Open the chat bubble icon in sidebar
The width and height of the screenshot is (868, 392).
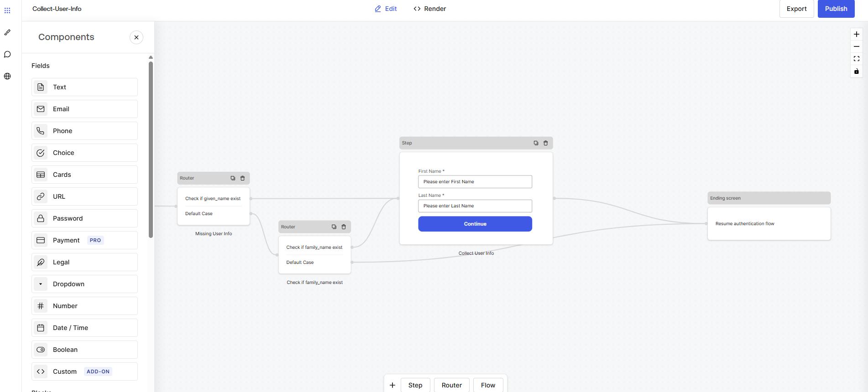[7, 55]
